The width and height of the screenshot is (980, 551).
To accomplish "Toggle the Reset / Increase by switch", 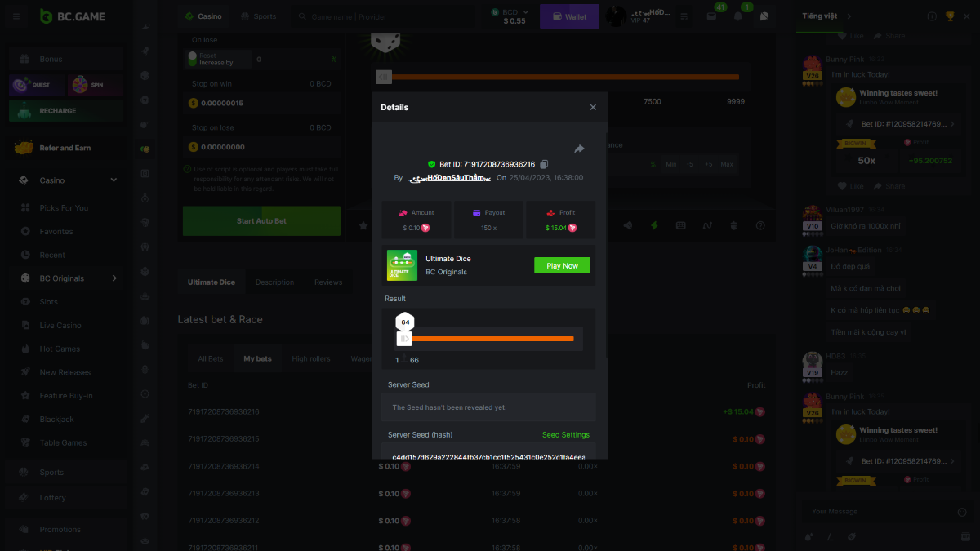I will (x=193, y=59).
